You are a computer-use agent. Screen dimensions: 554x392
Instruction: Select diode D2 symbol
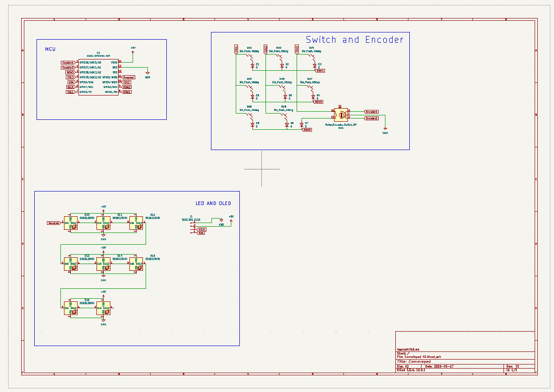coord(282,66)
